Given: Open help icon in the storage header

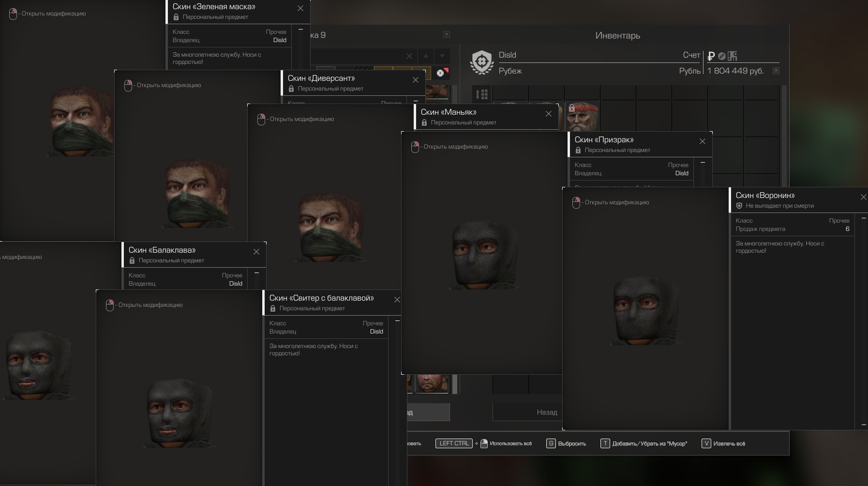Looking at the screenshot, I should click(447, 34).
